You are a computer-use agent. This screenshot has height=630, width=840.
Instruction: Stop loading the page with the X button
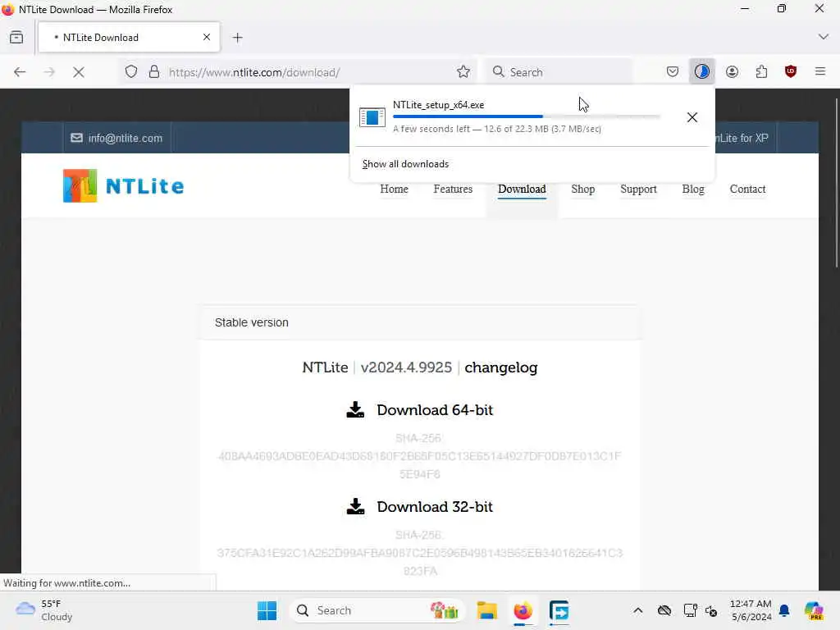pos(79,72)
